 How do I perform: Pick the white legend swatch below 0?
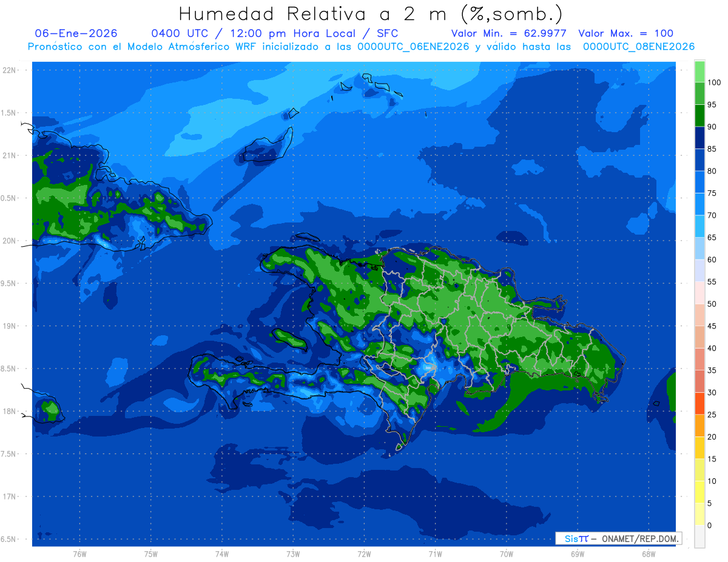[x=699, y=536]
